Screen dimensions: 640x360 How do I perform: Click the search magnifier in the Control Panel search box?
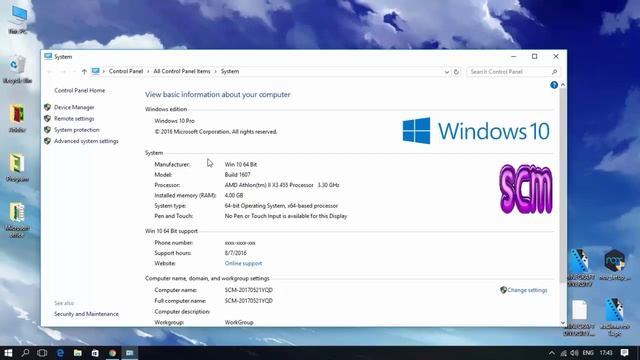click(554, 72)
